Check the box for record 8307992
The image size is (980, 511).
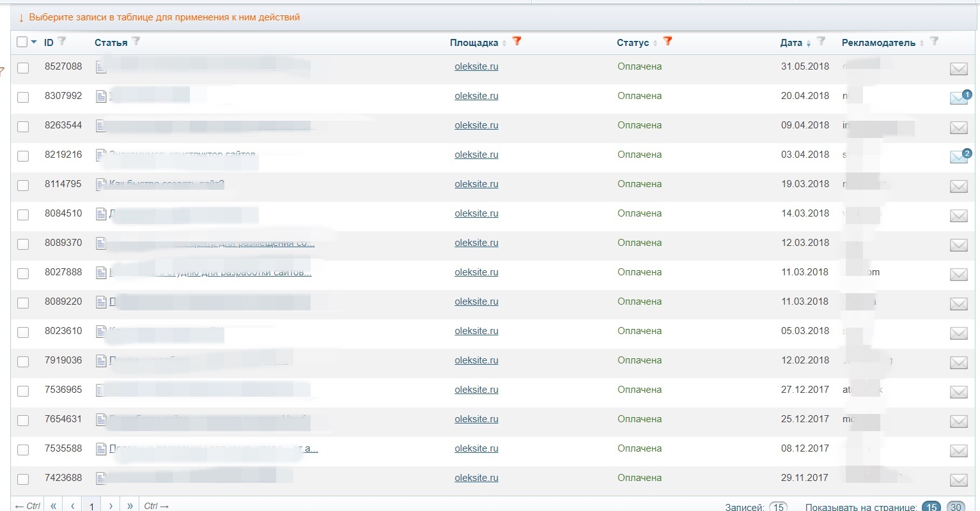(x=23, y=98)
